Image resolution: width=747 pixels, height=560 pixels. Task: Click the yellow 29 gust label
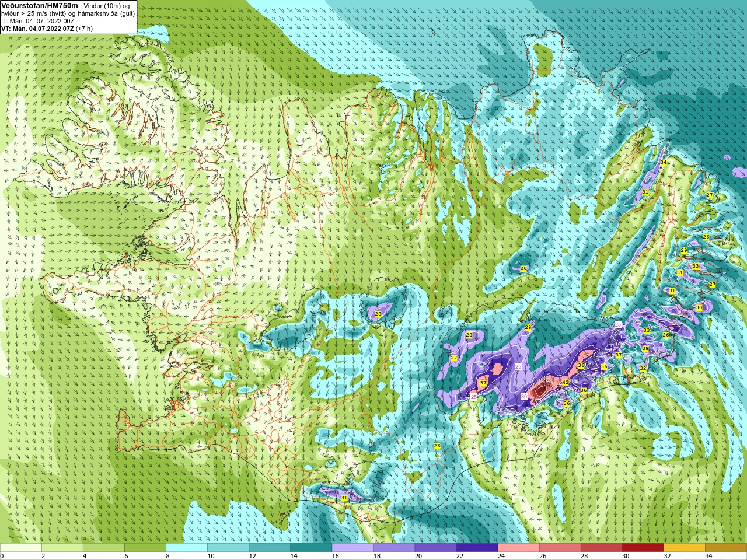pos(683,250)
